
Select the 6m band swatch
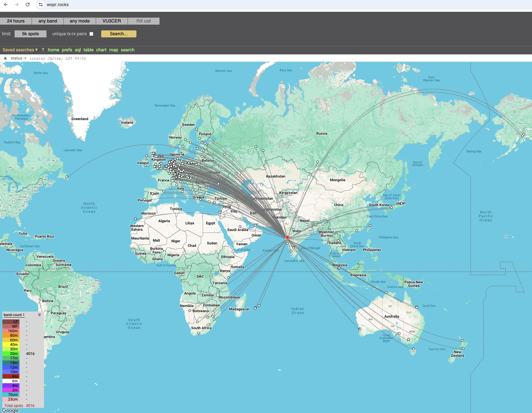pyautogui.click(x=11, y=381)
